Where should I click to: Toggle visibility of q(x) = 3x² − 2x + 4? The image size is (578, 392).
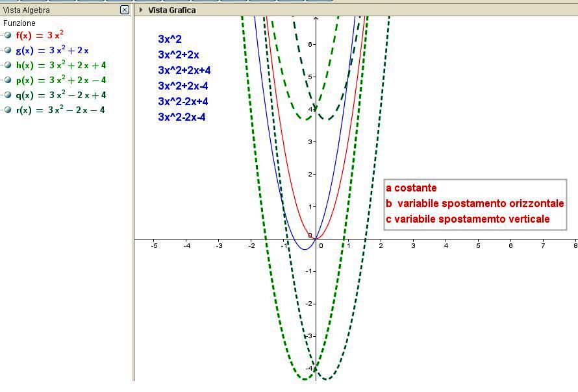(x=8, y=95)
